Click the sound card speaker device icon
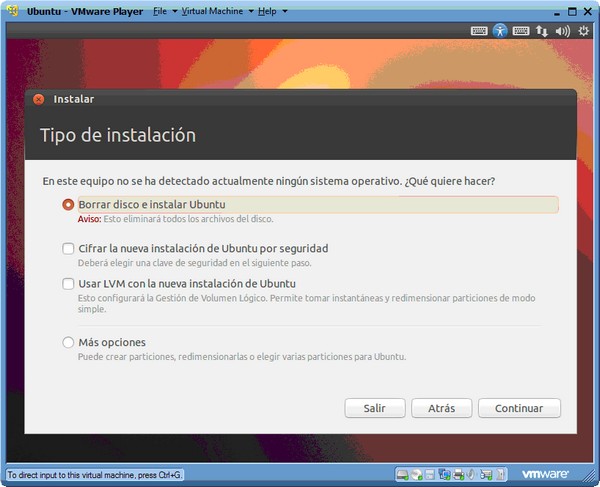 [x=471, y=475]
